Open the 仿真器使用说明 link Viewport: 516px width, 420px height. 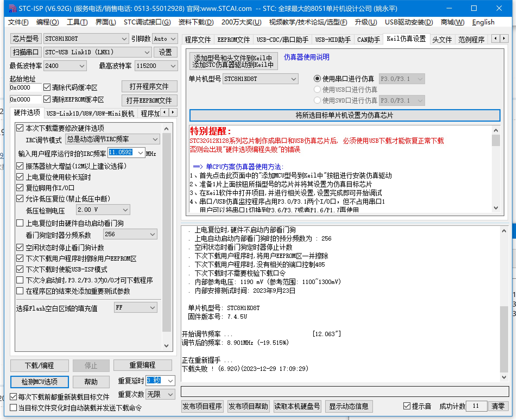coord(306,57)
